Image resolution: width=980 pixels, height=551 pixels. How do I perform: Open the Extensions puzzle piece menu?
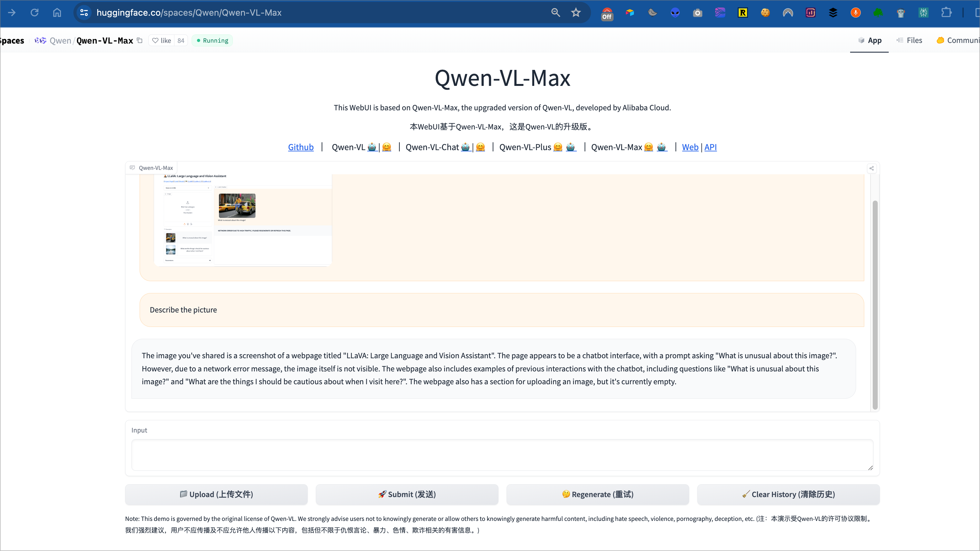coord(946,13)
